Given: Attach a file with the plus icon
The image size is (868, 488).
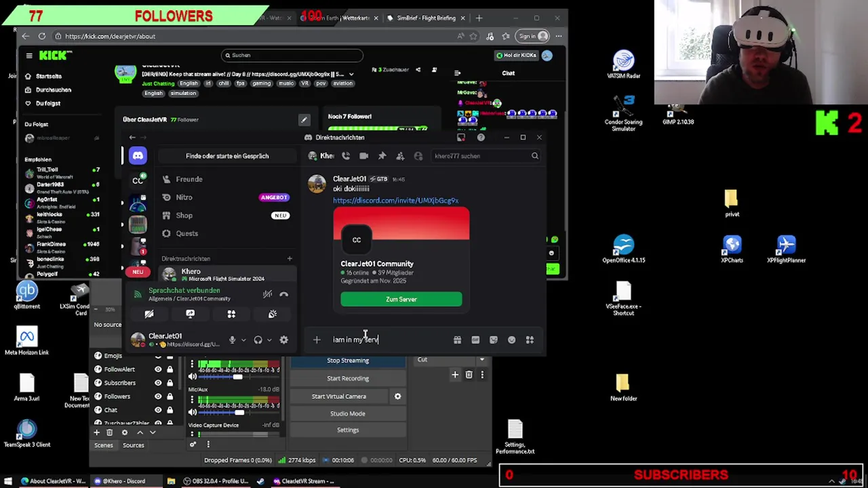Looking at the screenshot, I should pos(317,340).
